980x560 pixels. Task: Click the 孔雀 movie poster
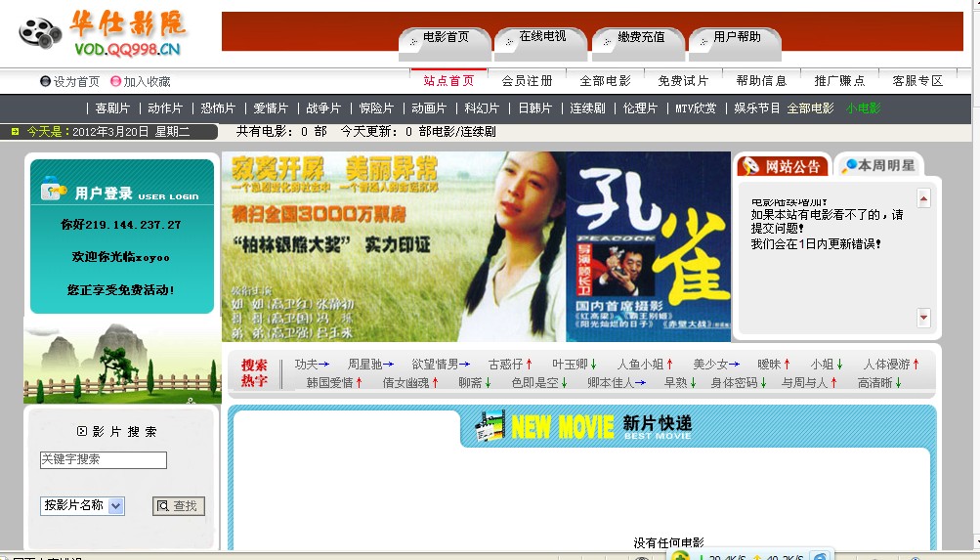[x=648, y=247]
